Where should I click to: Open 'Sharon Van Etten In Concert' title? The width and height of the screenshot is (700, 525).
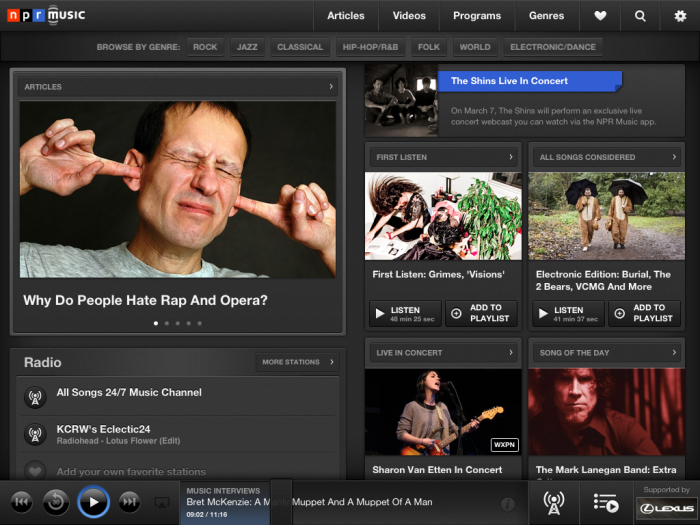click(x=437, y=470)
